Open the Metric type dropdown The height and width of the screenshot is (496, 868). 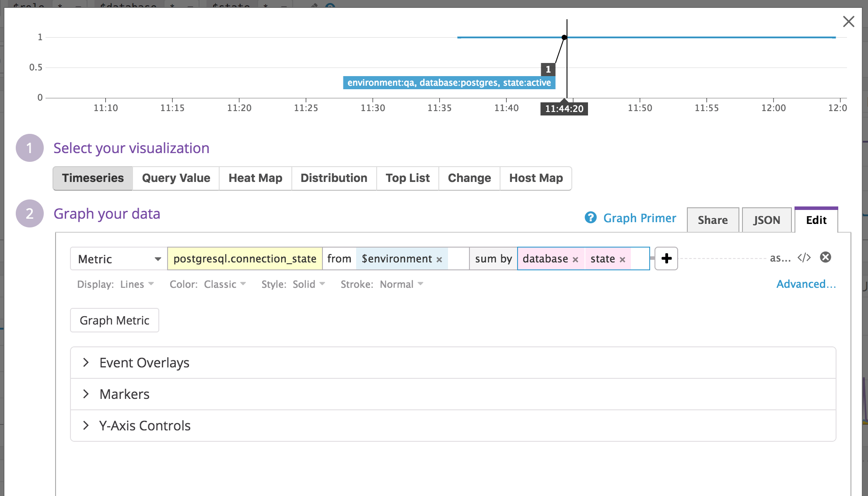pos(118,259)
